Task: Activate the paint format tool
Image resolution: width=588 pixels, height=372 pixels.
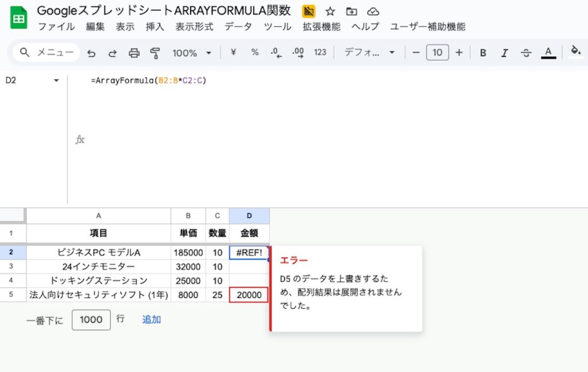Action: tap(155, 53)
